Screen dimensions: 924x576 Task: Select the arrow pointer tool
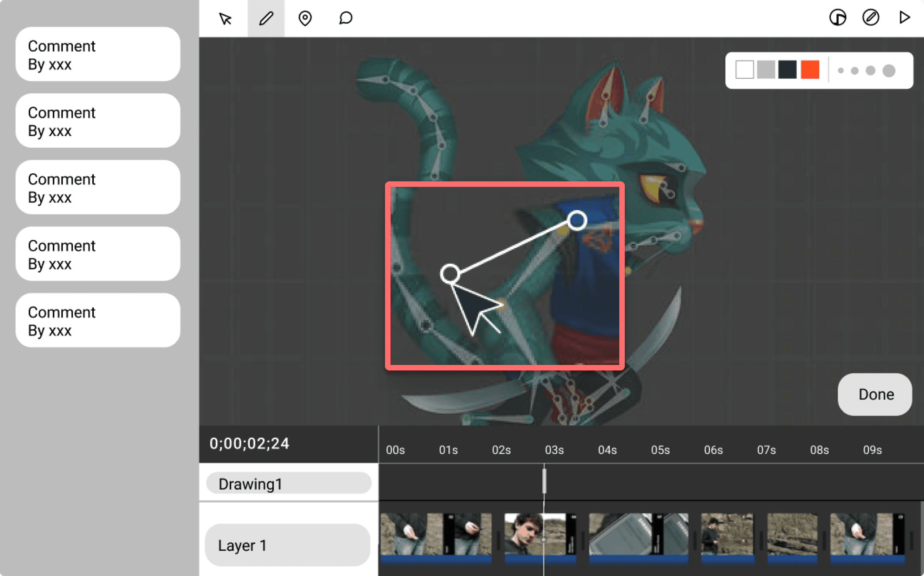pyautogui.click(x=225, y=18)
